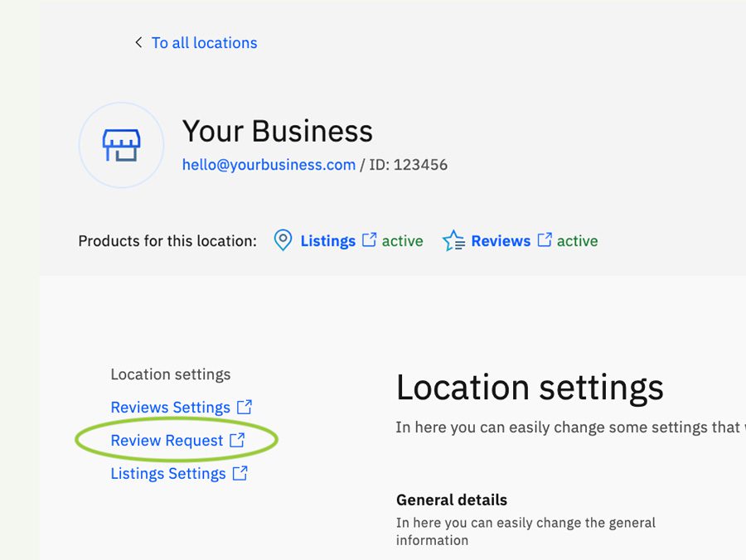This screenshot has width=746, height=560.
Task: Click the active status next to Reviews
Action: pyautogui.click(x=578, y=241)
